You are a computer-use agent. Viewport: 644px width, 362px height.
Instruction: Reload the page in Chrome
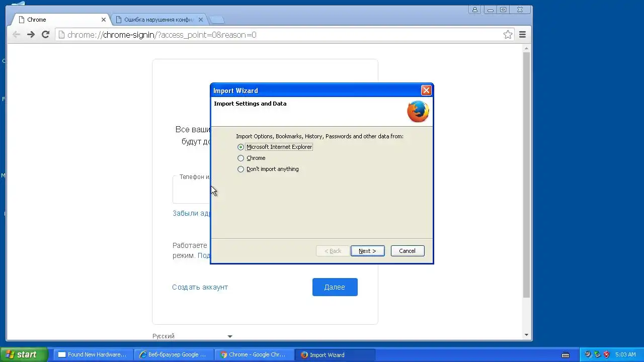point(45,35)
